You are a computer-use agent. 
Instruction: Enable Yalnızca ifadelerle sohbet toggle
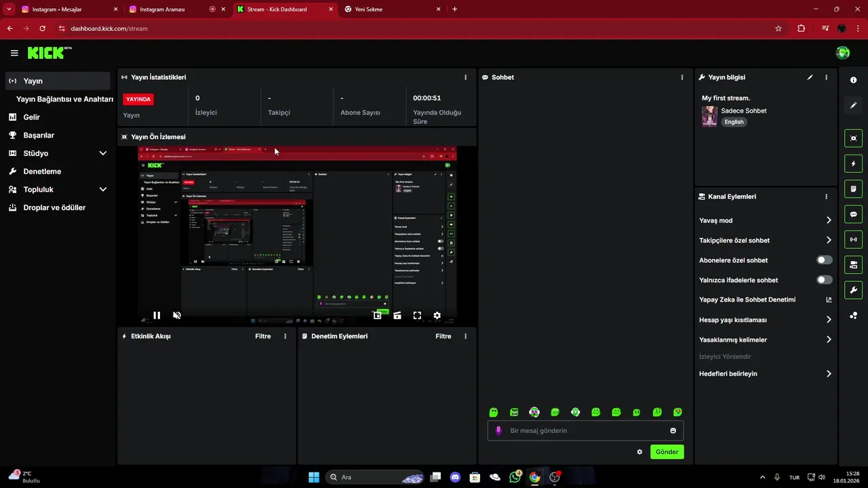click(x=824, y=280)
